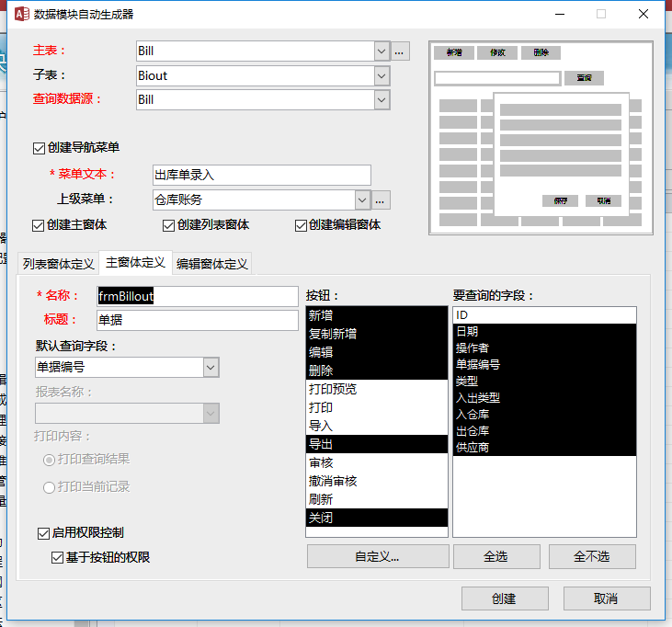Click the ellipsis button next to 上级菜单 field
Screen dimensions: 672x627
(x=381, y=200)
